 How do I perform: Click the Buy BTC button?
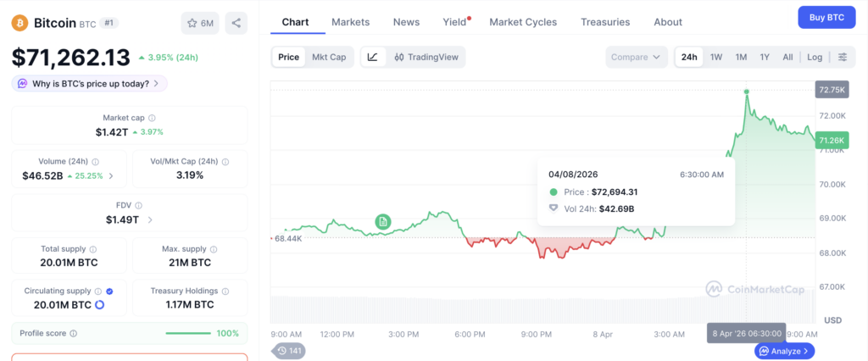point(826,17)
